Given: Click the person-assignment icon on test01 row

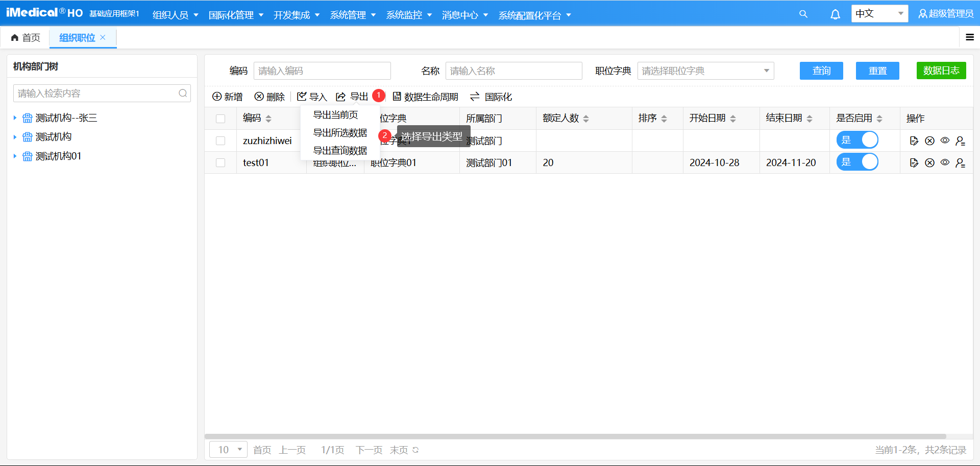Looking at the screenshot, I should [x=961, y=162].
